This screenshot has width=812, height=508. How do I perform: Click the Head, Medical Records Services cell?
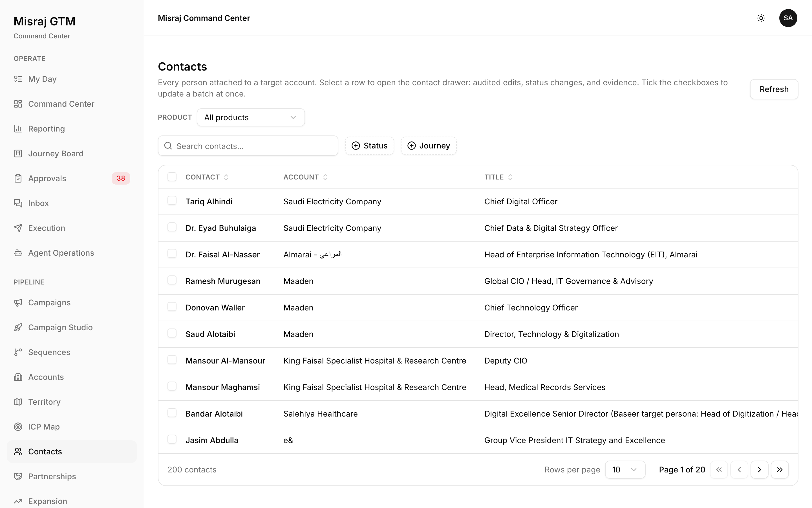(545, 387)
